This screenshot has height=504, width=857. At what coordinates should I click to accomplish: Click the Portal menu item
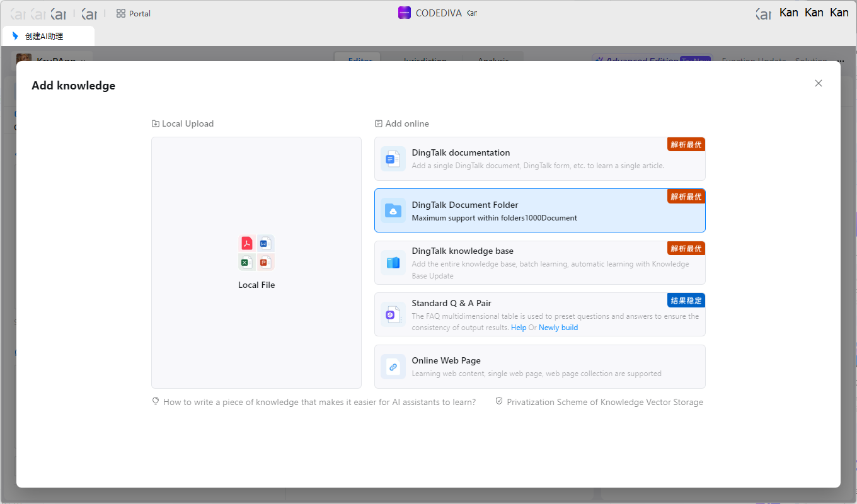[x=139, y=13]
